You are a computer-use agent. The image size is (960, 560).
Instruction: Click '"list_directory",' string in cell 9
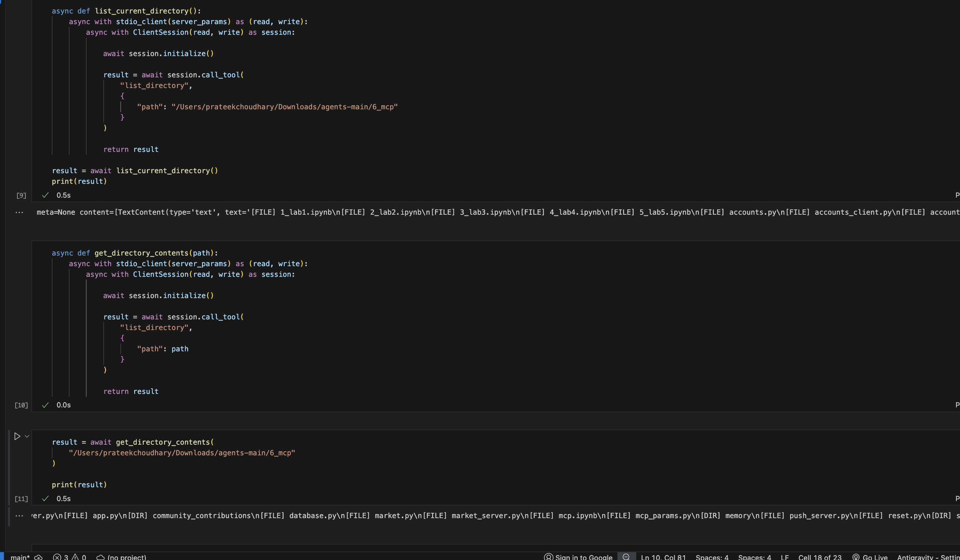[156, 86]
